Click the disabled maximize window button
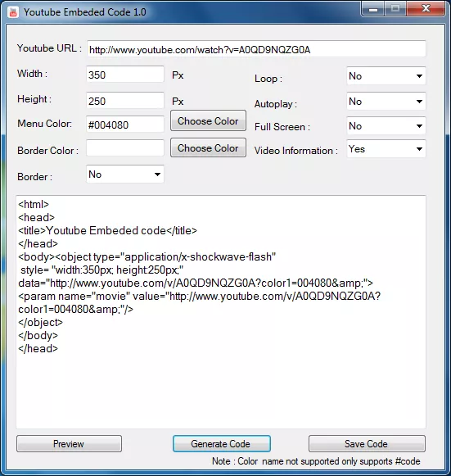 click(395, 9)
